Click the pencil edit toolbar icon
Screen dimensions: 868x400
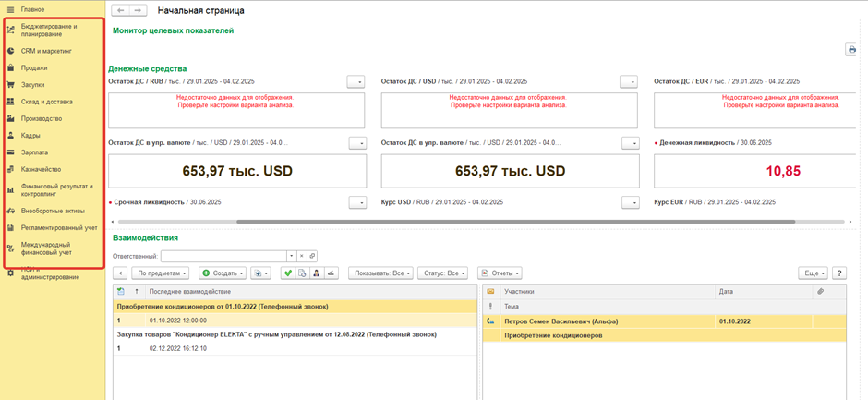click(x=331, y=273)
